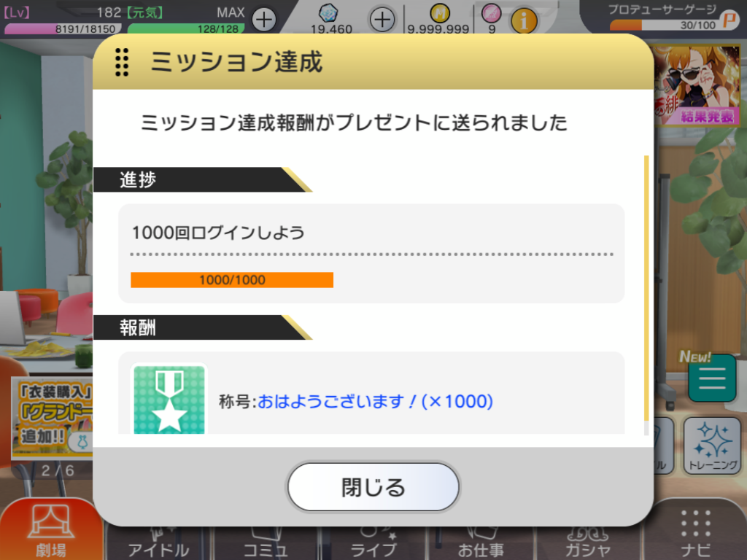Open the おはようございます title reward link
The width and height of the screenshot is (747, 560).
[376, 402]
